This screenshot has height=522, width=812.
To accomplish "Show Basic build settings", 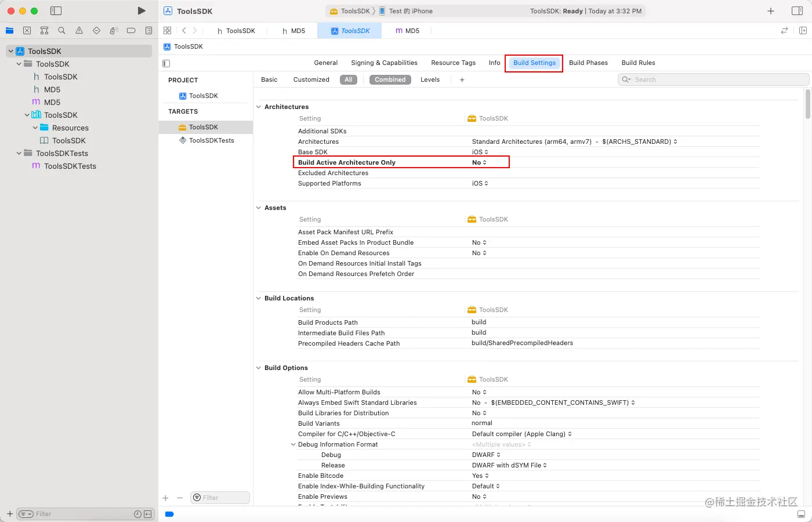I will tap(269, 80).
